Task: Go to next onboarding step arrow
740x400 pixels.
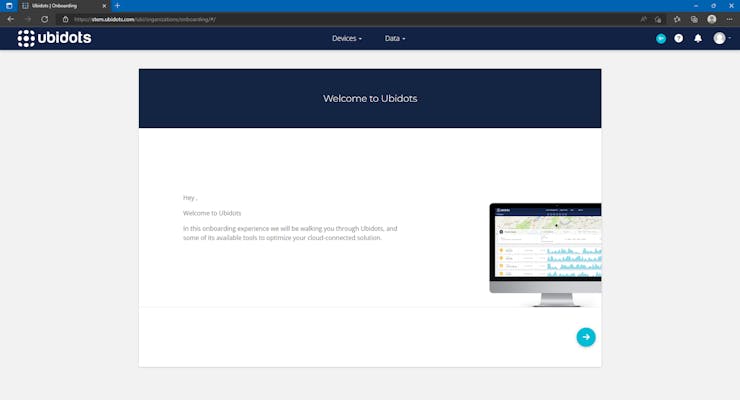Action: point(586,337)
